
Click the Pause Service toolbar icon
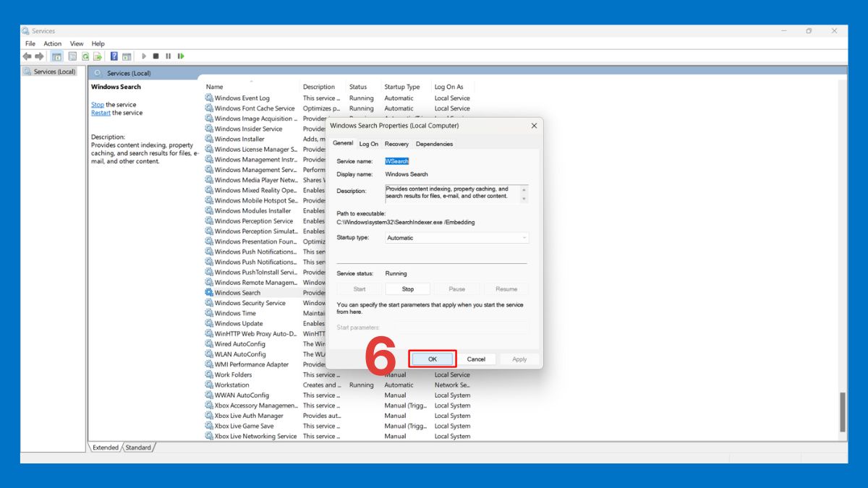[x=169, y=56]
